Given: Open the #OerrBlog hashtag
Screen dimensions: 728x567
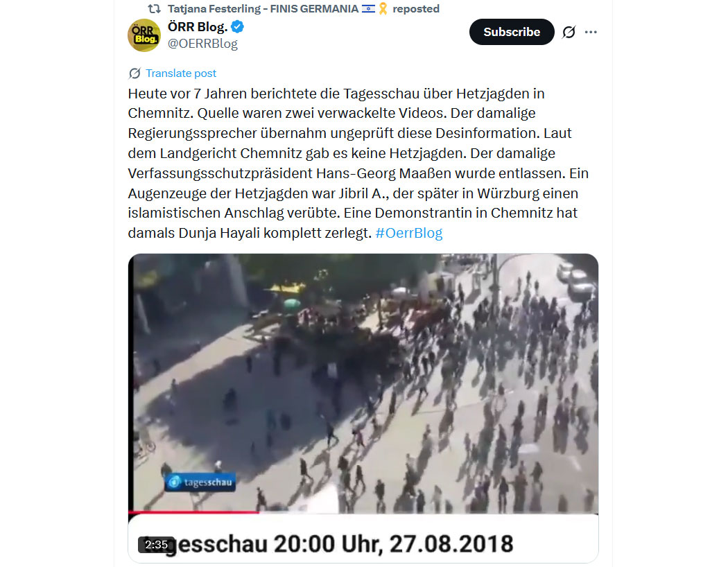Looking at the screenshot, I should (408, 233).
